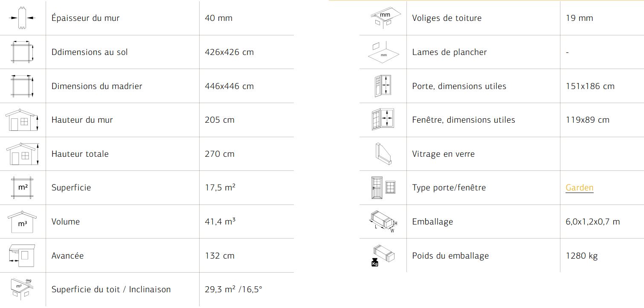This screenshot has height=308, width=644.
Task: Click the floor boards icon
Action: click(383, 52)
